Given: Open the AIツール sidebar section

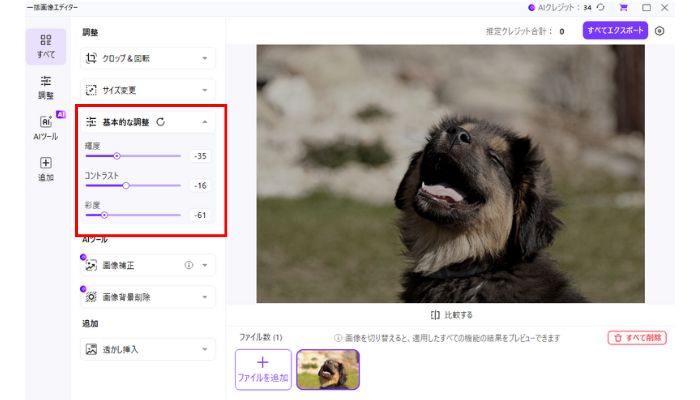Looking at the screenshot, I should coord(46,127).
